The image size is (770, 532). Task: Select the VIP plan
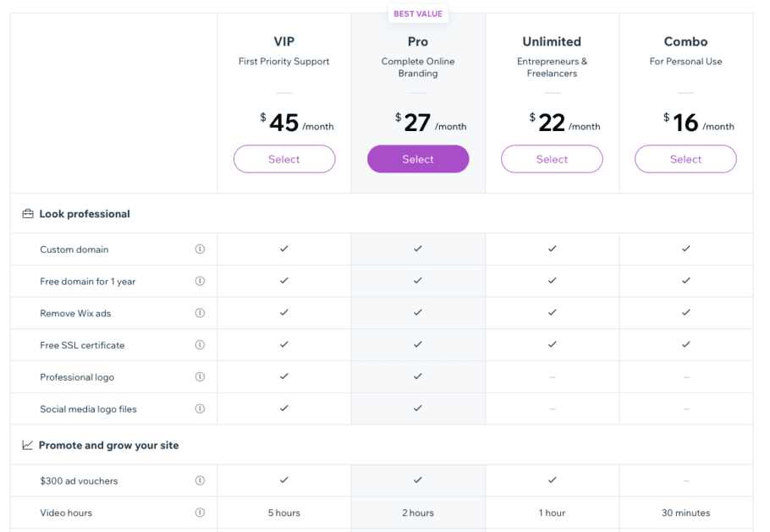(283, 159)
